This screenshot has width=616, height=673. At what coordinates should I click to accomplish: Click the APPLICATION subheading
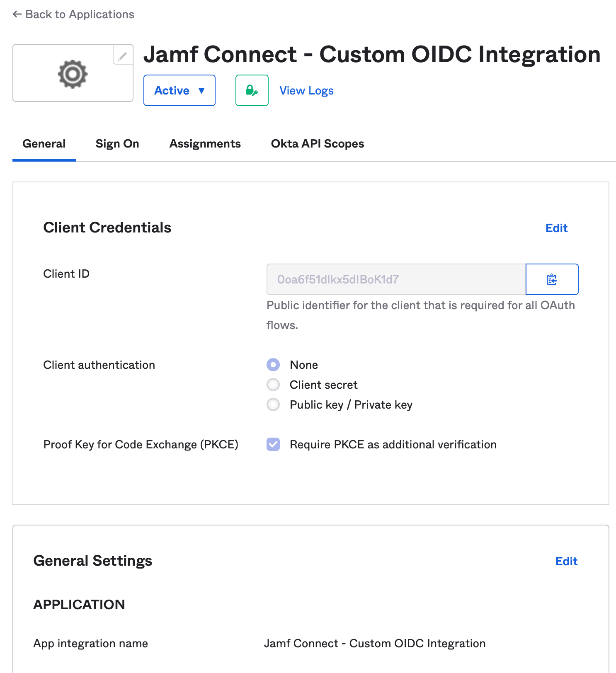(79, 605)
